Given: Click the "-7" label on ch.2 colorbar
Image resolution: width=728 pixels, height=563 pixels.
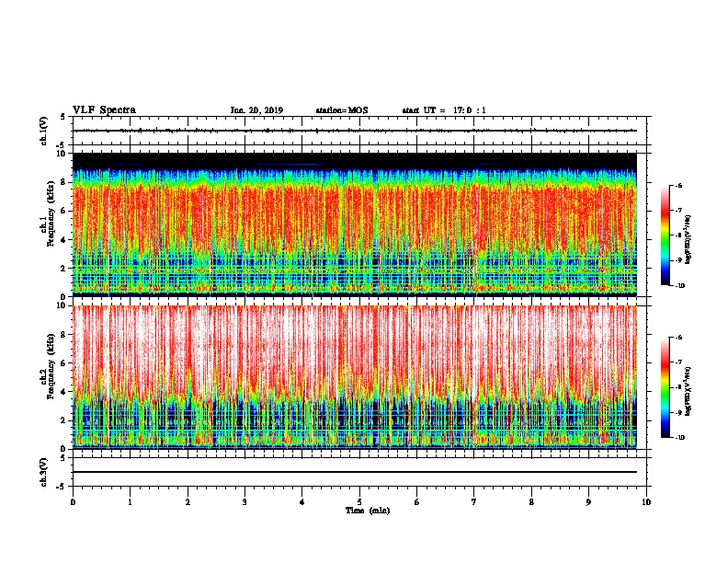Looking at the screenshot, I should 678,362.
